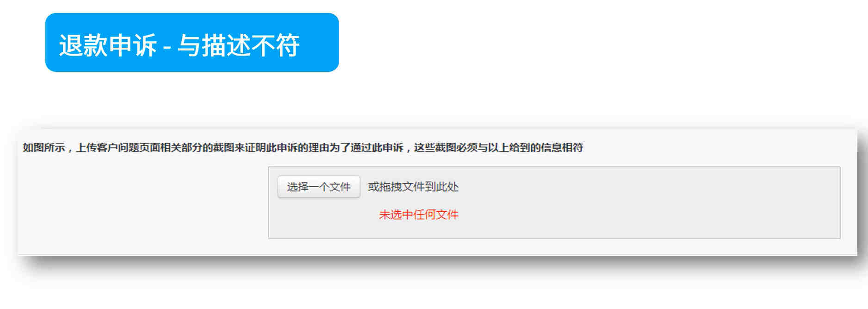Click the bold instruction text starting 如图所示
The width and height of the screenshot is (868, 309).
303,148
